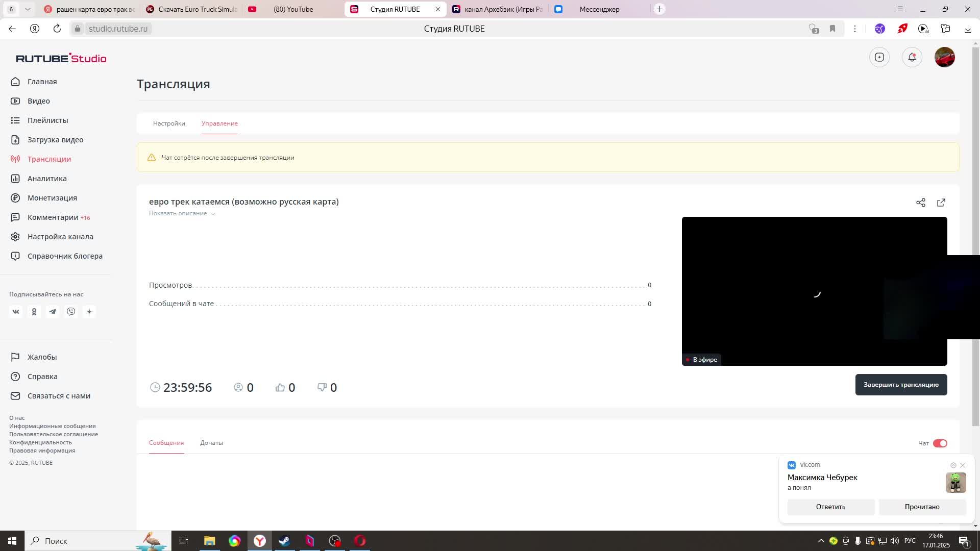The height and width of the screenshot is (551, 980).
Task: Switch to the Донаты tab
Action: 211,443
